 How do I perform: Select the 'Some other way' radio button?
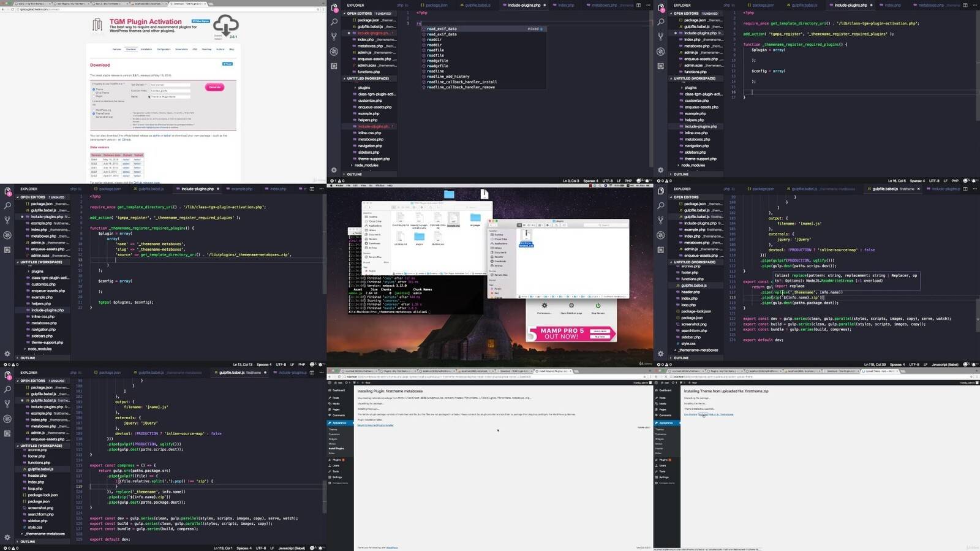coord(94,116)
